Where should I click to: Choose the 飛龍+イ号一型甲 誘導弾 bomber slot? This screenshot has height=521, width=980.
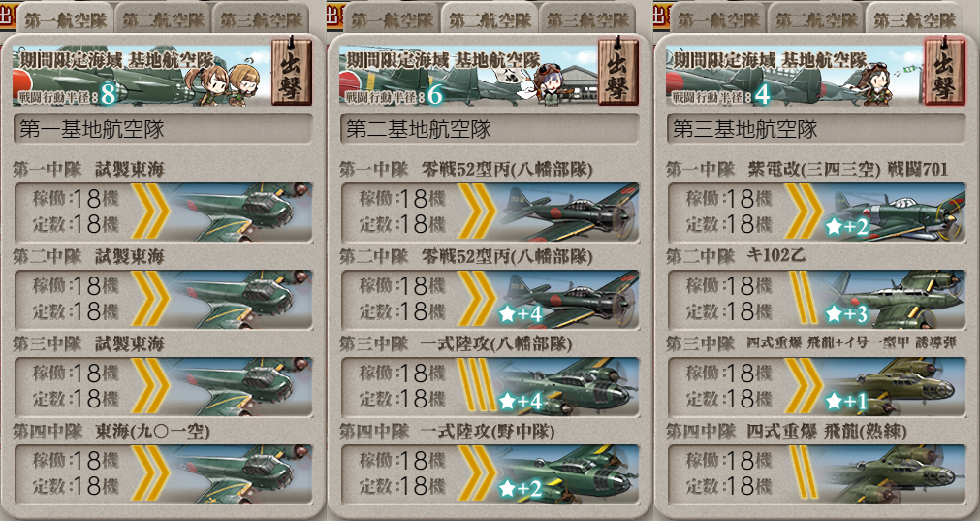point(815,386)
